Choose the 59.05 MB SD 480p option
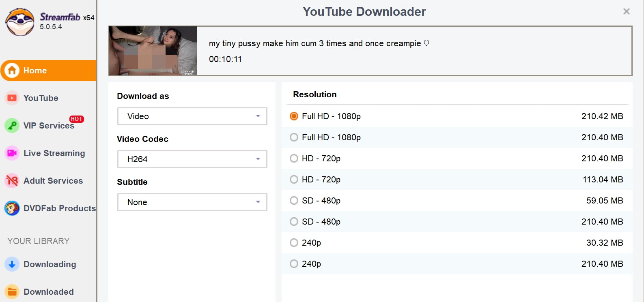Image resolution: width=644 pixels, height=302 pixels. coord(457,201)
